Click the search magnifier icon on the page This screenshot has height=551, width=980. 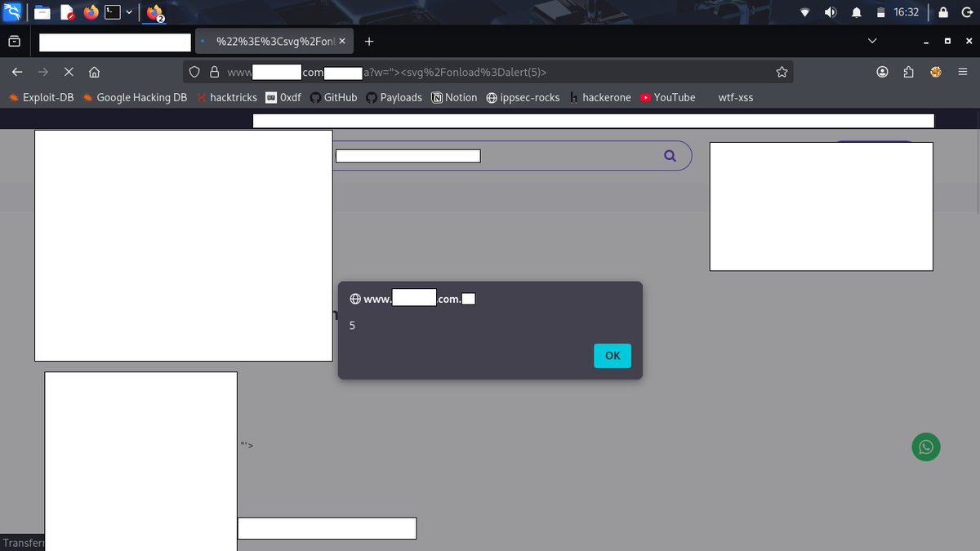click(x=669, y=155)
